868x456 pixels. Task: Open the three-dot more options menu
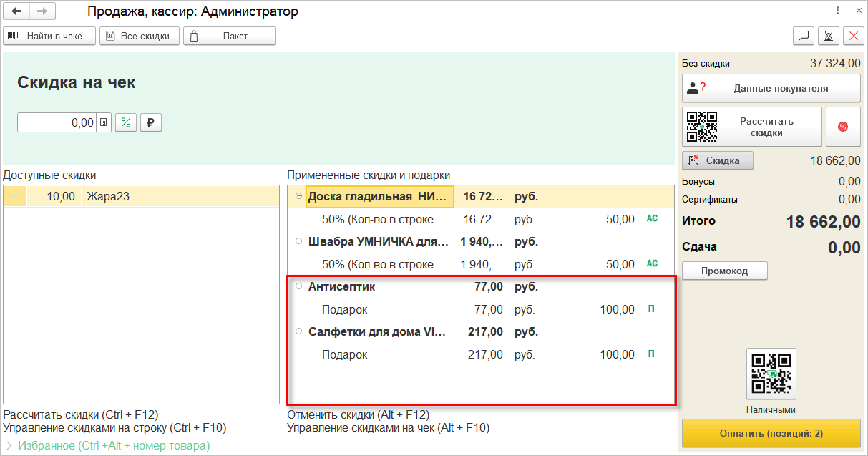coord(838,11)
